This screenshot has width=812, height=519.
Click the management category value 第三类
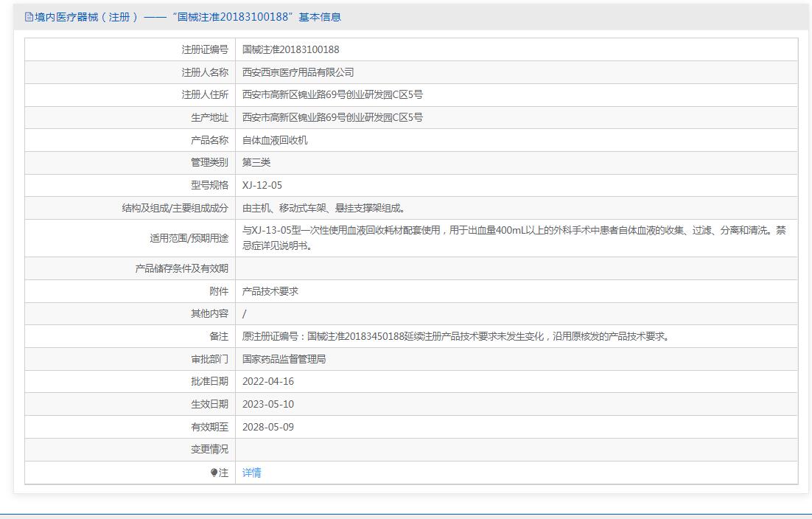click(256, 163)
